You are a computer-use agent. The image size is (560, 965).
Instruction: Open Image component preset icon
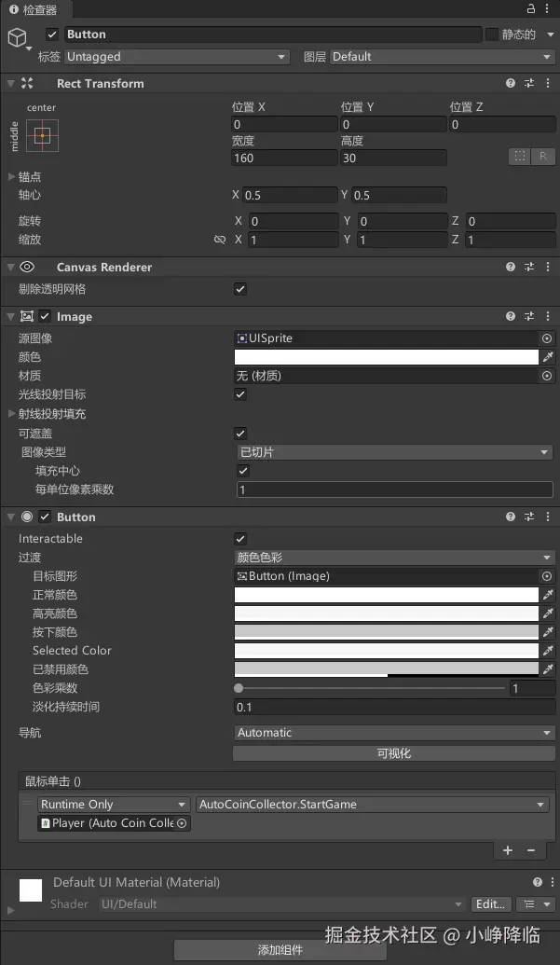tap(529, 316)
